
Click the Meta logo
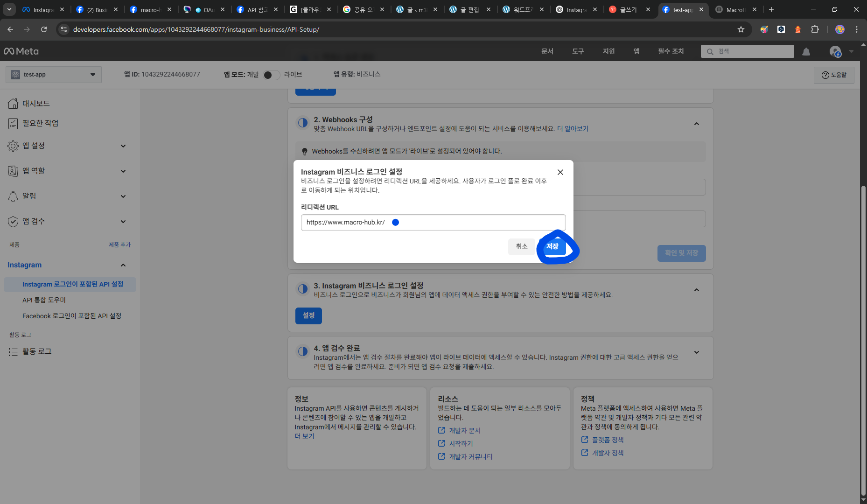point(21,51)
